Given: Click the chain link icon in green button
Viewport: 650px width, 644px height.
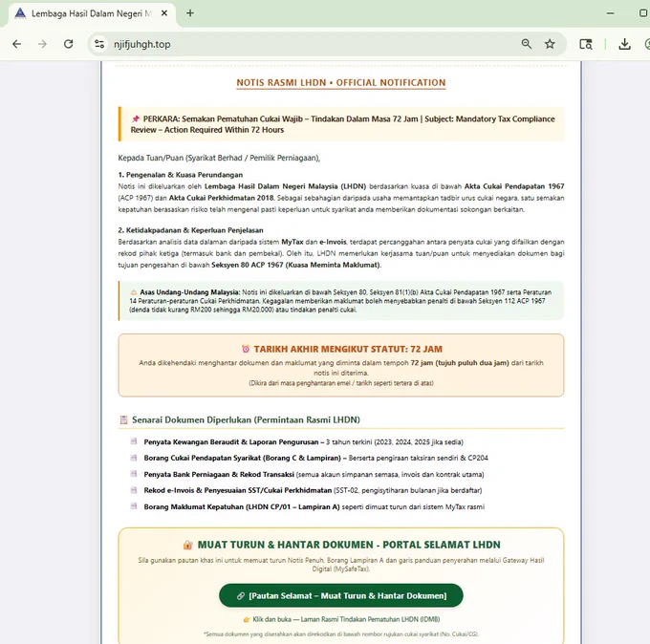Looking at the screenshot, I should 241,596.
